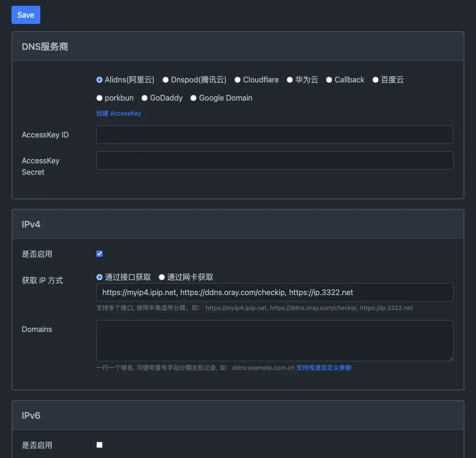Select 通过接口获取 IP method
Image resolution: width=476 pixels, height=458 pixels.
coord(99,277)
